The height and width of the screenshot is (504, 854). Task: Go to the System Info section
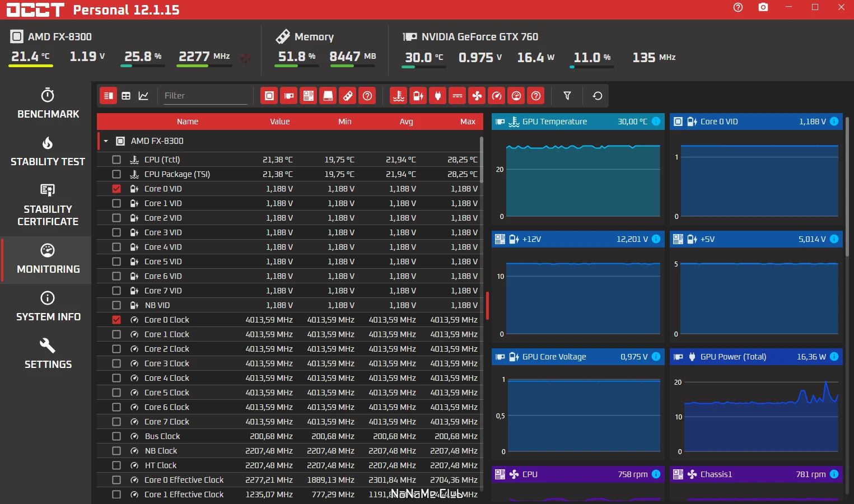48,306
